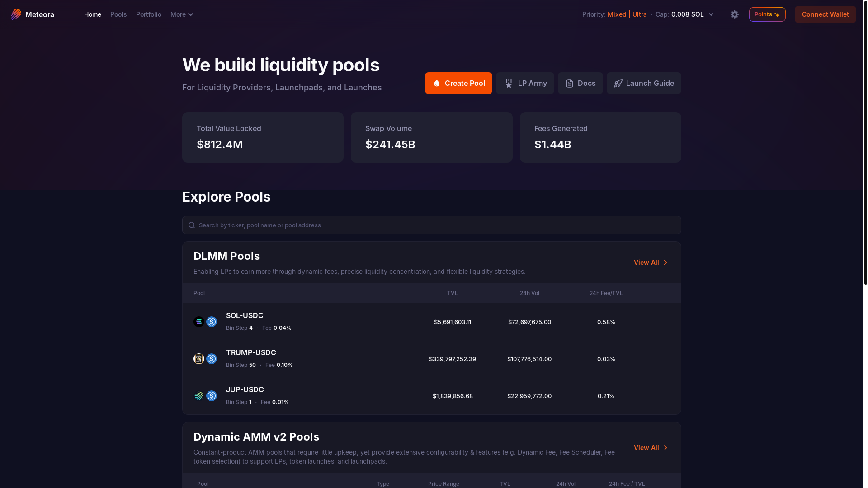
Task: Click the magnifier icon in search bar
Action: click(x=192, y=225)
